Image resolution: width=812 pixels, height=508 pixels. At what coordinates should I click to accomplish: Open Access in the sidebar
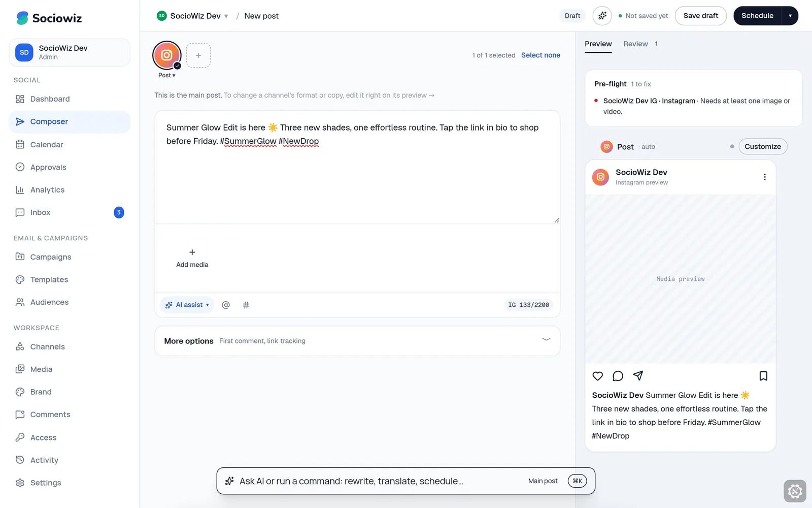click(x=70, y=437)
